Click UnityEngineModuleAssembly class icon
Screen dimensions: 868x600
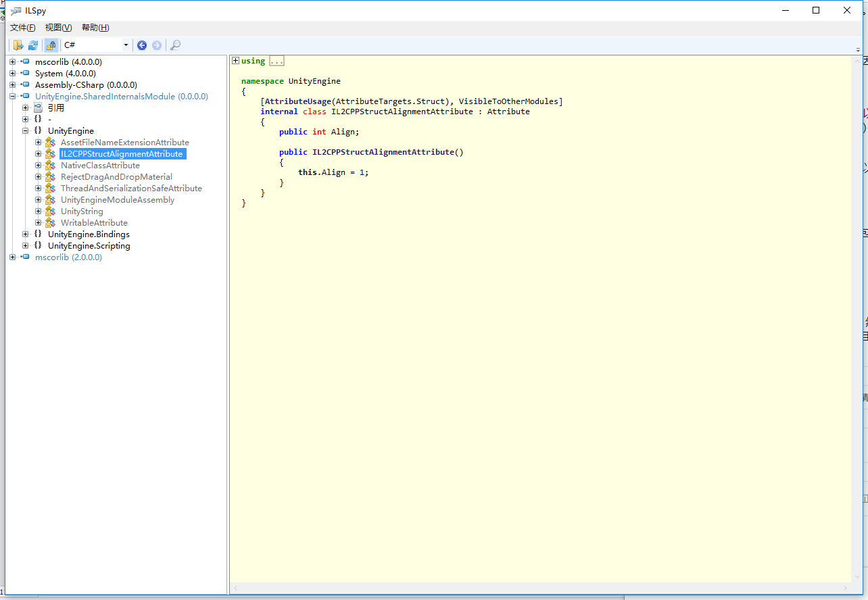51,200
